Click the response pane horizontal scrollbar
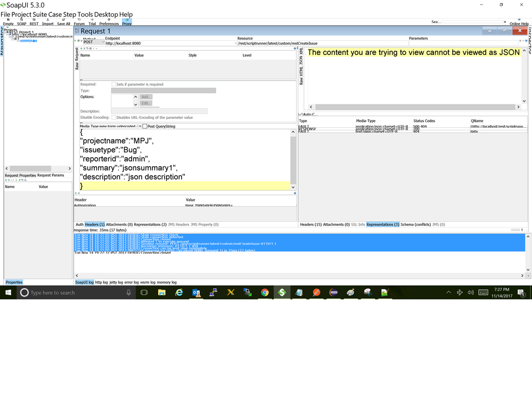The height and width of the screenshot is (414, 532). pos(415,107)
